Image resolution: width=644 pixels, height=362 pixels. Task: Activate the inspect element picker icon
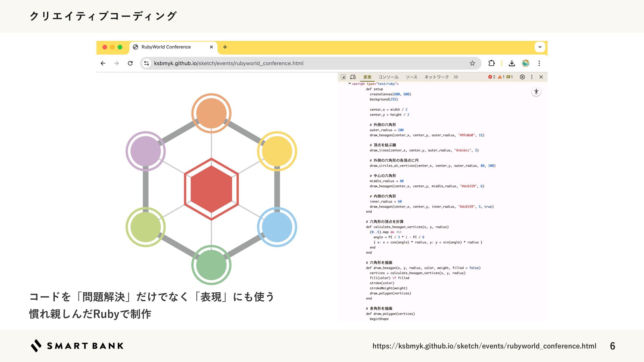(343, 77)
